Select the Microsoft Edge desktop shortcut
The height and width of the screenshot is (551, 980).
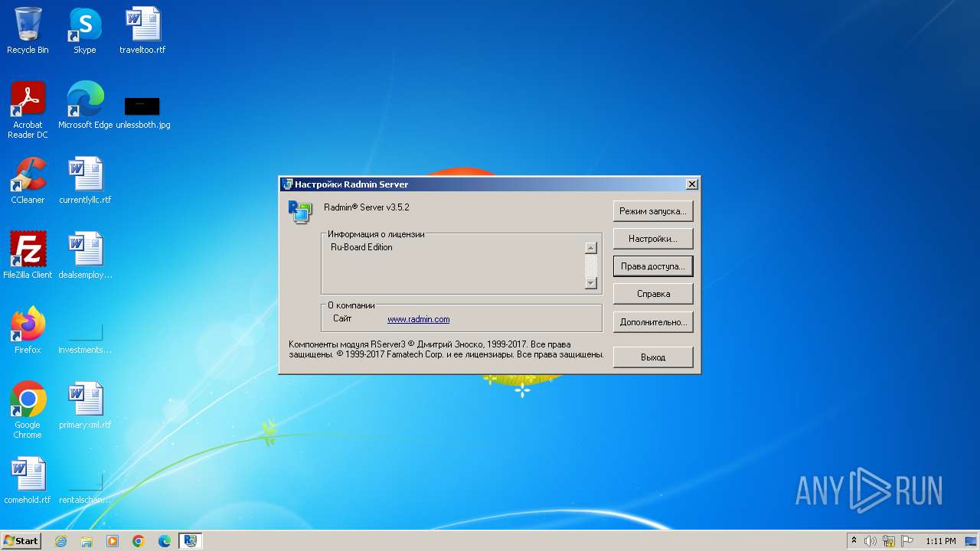click(85, 106)
